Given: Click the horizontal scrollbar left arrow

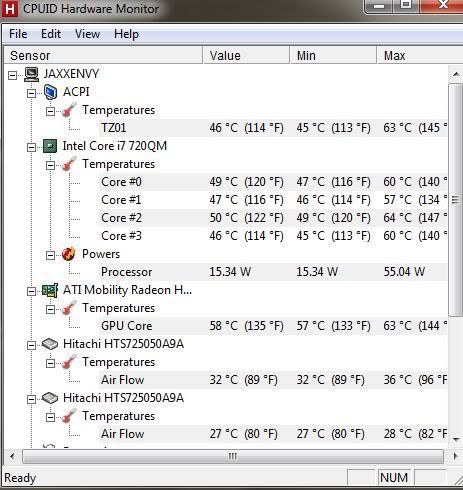Looking at the screenshot, I should tap(12, 456).
